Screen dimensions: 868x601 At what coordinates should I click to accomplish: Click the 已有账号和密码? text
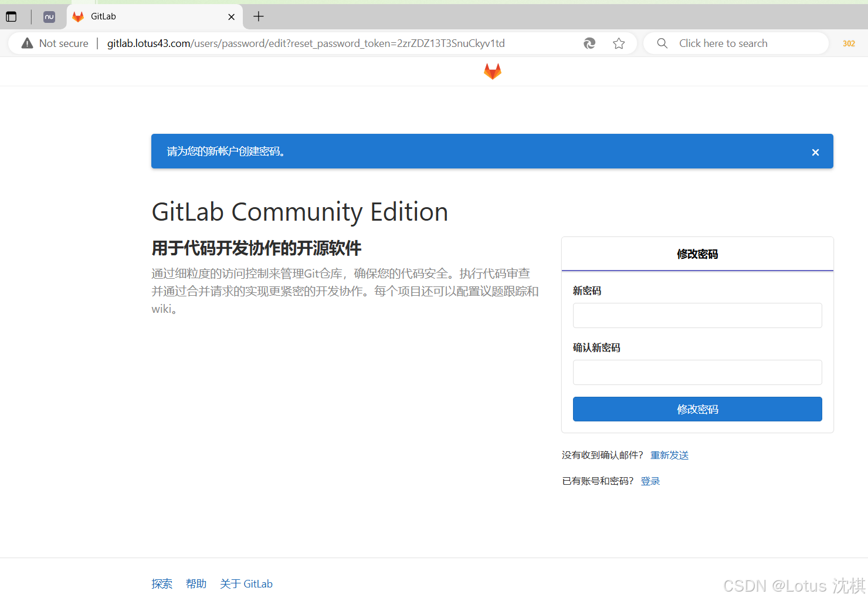tap(598, 481)
